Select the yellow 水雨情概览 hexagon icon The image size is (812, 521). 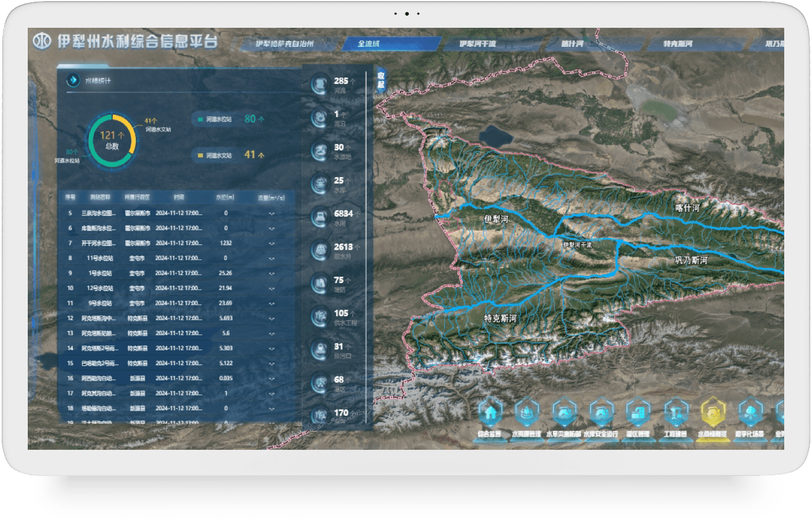pos(713,413)
